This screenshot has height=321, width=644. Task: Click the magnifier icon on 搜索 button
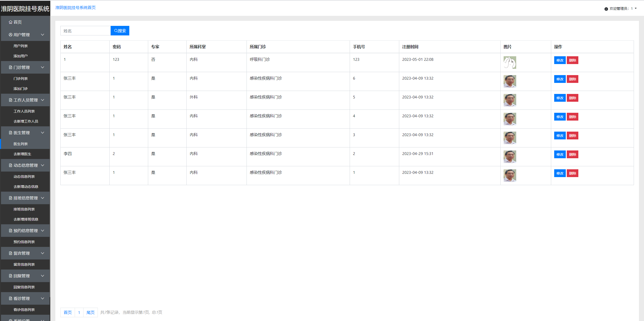[116, 31]
